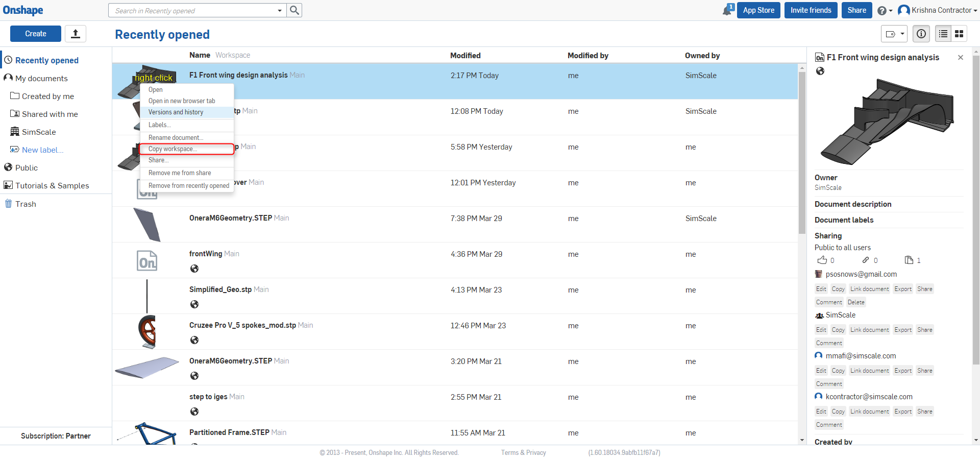This screenshot has height=460, width=980.
Task: Open Terms & Privacy link
Action: pos(524,452)
